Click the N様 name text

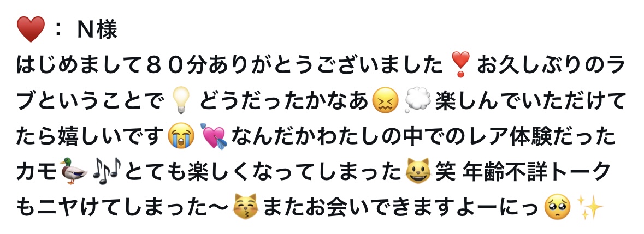click(x=97, y=30)
